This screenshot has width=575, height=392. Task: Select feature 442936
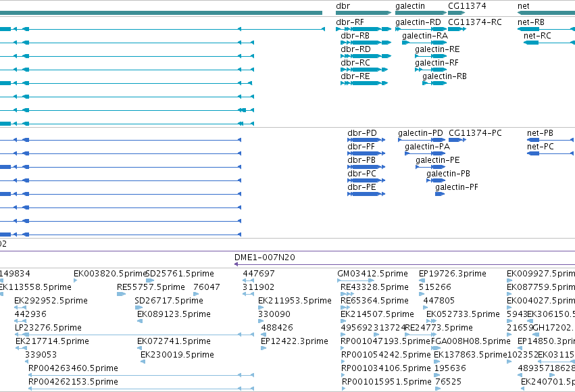pos(30,314)
